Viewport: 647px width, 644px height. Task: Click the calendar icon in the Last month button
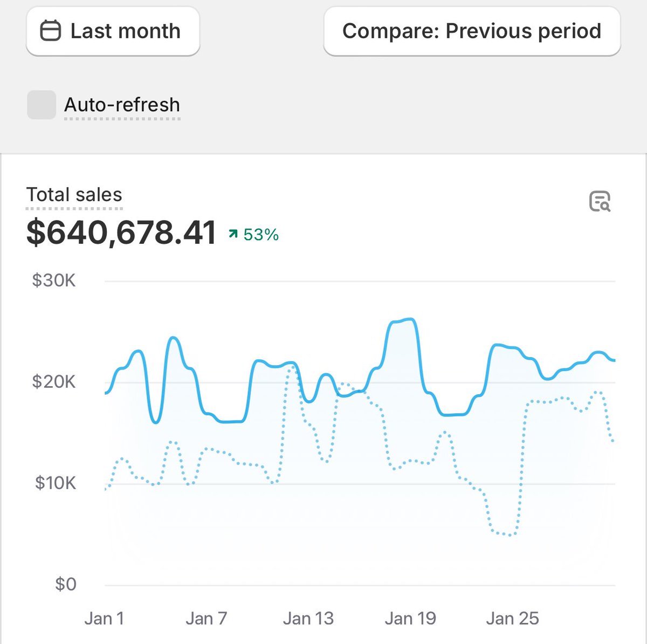pos(51,31)
